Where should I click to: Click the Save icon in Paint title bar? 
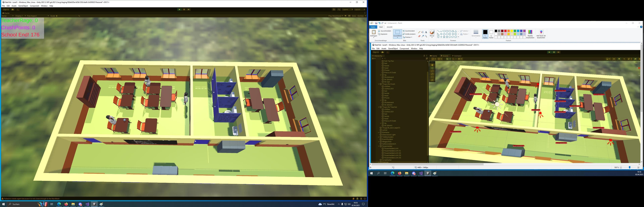click(x=376, y=23)
